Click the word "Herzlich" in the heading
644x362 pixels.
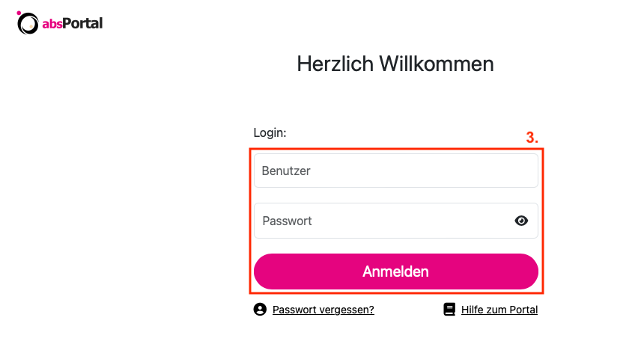click(x=335, y=64)
